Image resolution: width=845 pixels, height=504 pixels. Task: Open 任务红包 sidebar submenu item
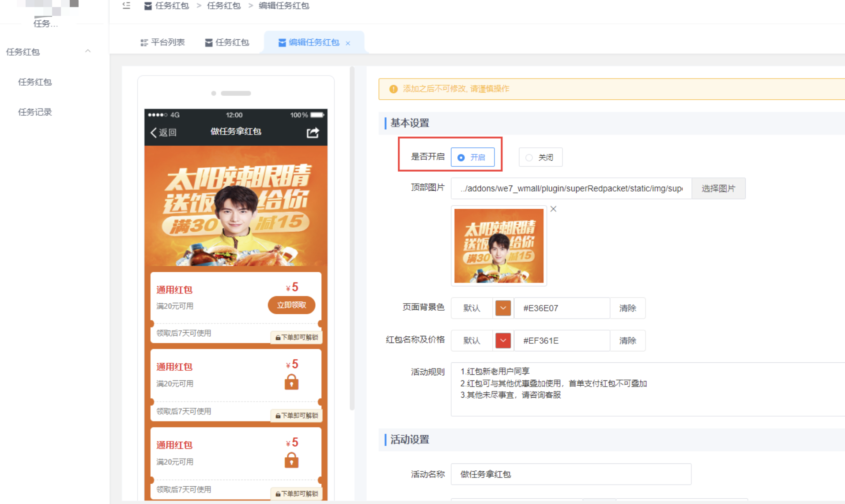coord(35,82)
